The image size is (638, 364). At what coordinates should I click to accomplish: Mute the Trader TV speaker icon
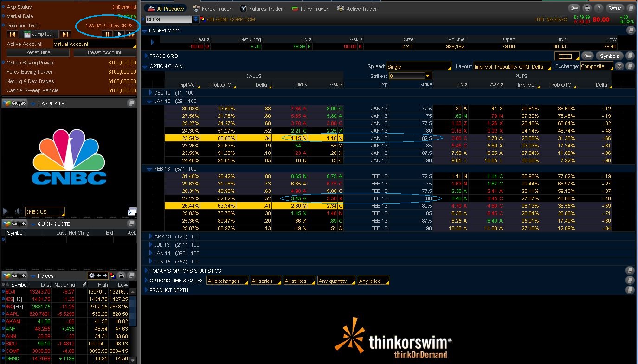coord(19,211)
